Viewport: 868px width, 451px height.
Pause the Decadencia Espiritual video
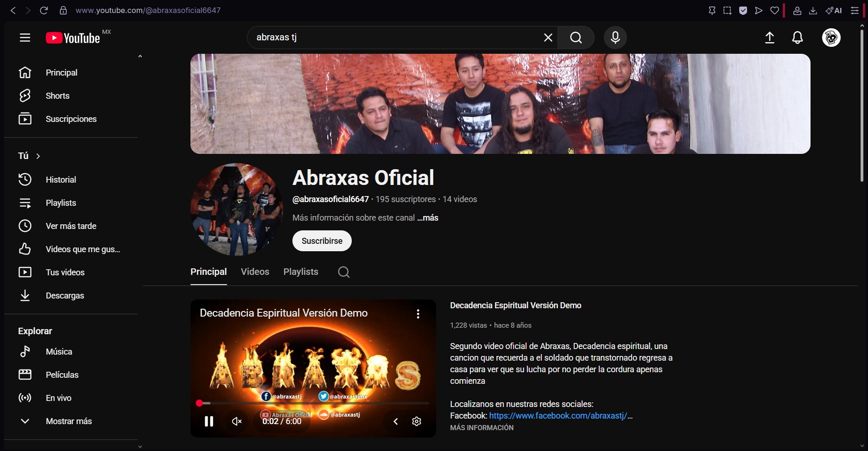point(209,421)
